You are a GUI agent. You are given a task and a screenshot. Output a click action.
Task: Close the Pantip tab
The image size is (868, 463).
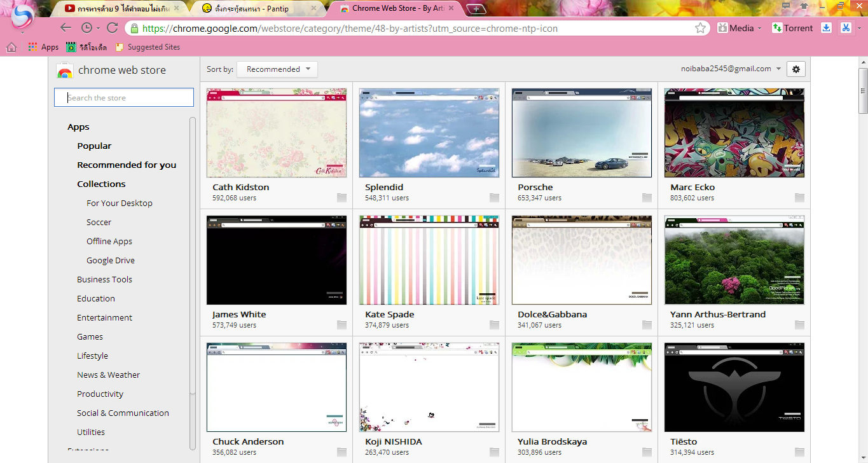(313, 8)
